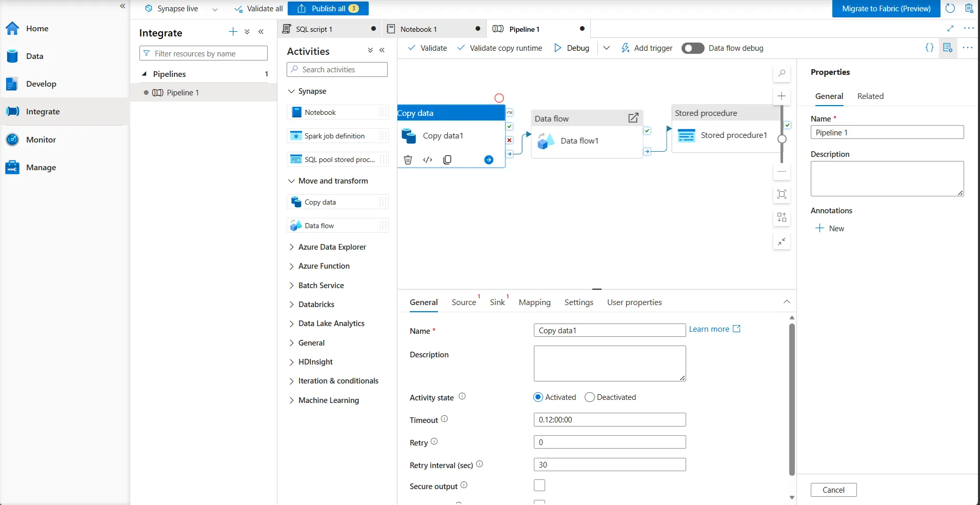980x505 pixels.
Task: Show Activity state info tooltip
Action: tap(462, 396)
